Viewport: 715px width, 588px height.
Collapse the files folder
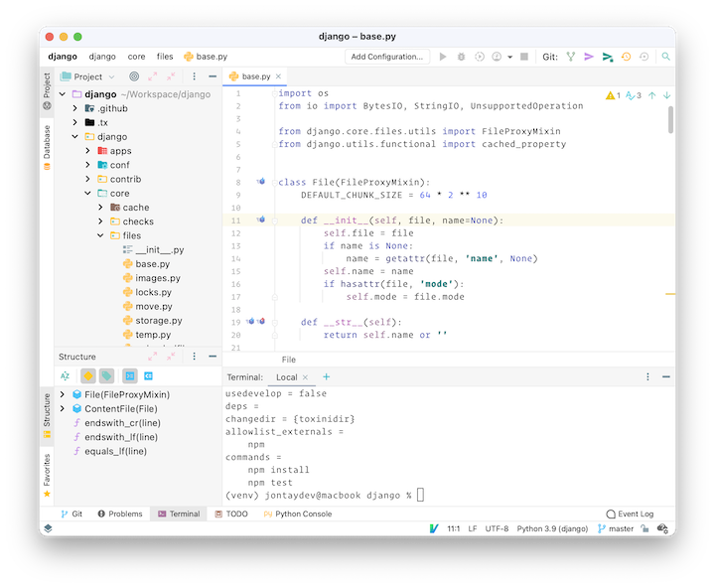coord(100,235)
